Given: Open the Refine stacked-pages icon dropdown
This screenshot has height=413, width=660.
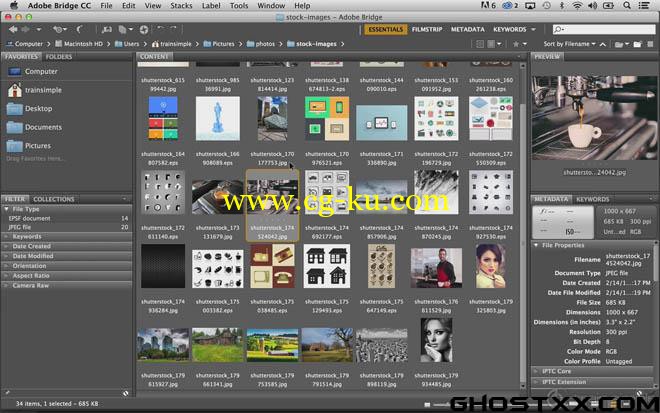Looking at the screenshot, I should tap(125, 29).
